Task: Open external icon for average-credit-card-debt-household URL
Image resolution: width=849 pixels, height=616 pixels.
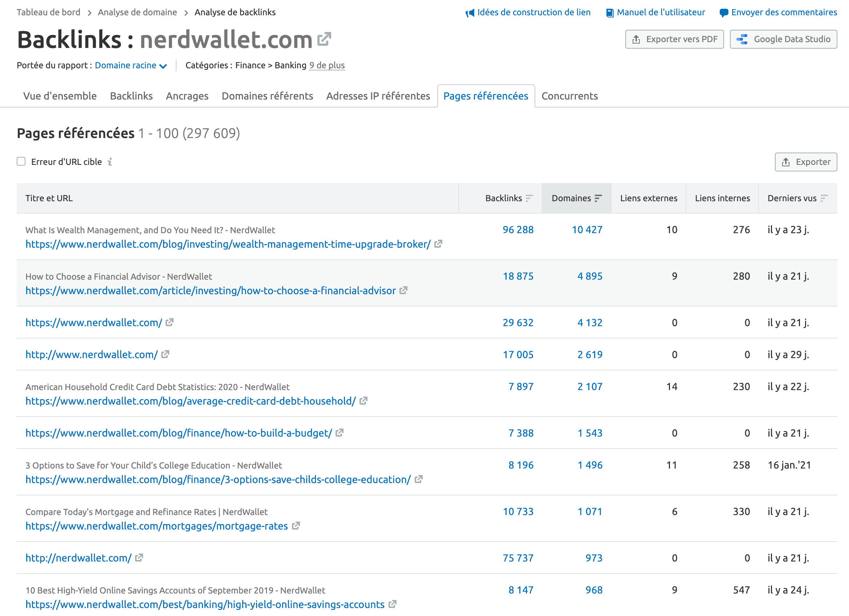Action: [x=363, y=401]
